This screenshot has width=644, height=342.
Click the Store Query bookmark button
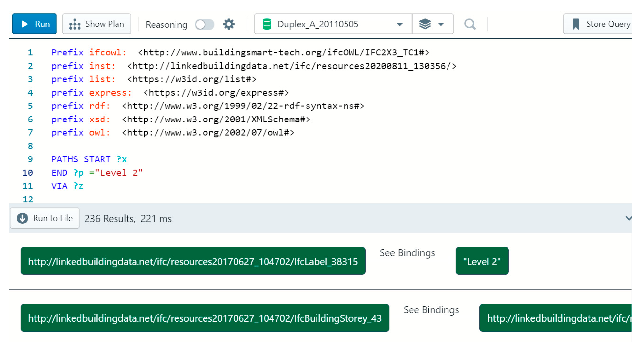[x=600, y=24]
